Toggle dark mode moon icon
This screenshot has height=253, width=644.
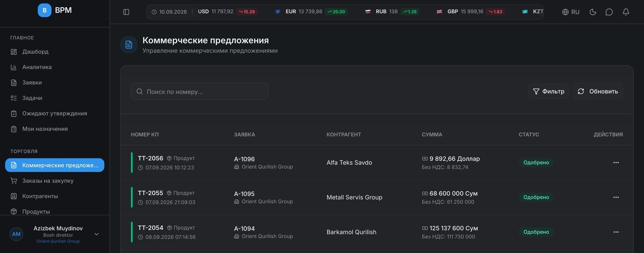click(593, 12)
